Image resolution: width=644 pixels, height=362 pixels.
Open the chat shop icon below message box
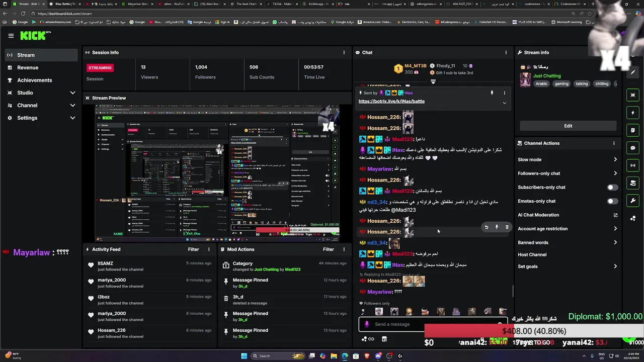click(x=384, y=339)
